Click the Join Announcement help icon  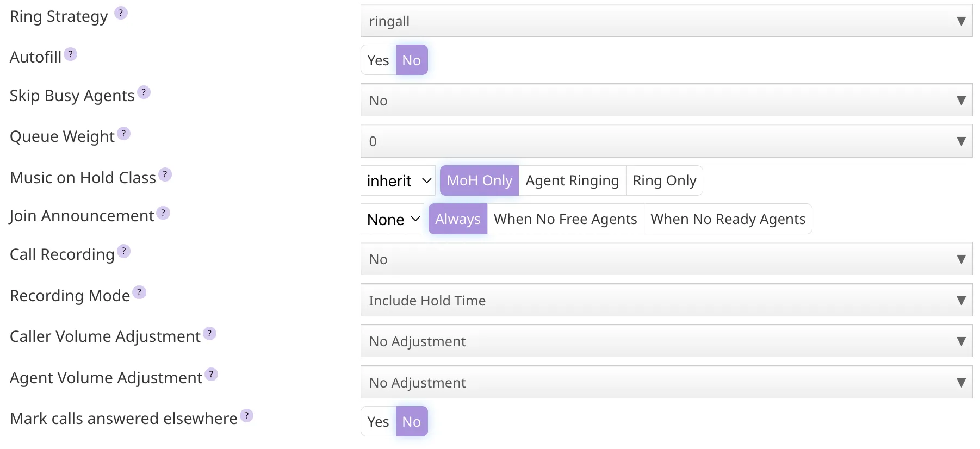pyautogui.click(x=163, y=213)
